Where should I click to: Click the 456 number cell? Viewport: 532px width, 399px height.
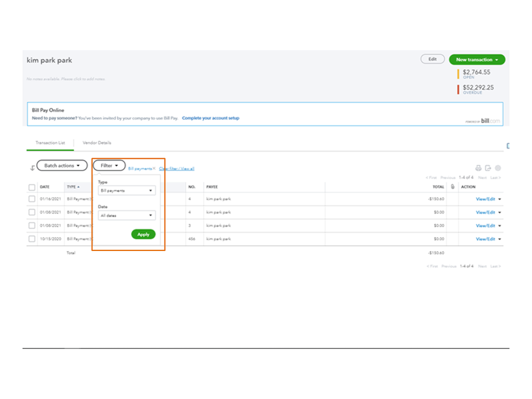coord(192,239)
